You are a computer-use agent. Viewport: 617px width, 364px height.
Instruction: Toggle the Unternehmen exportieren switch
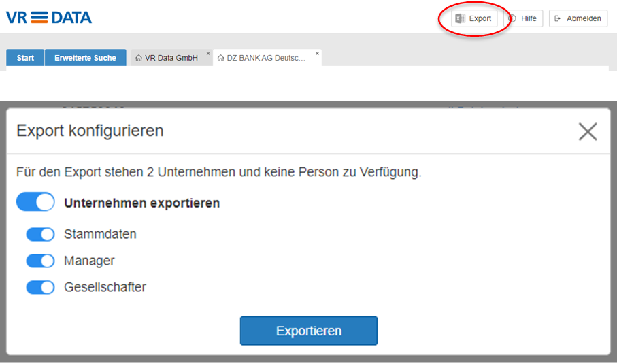click(35, 202)
